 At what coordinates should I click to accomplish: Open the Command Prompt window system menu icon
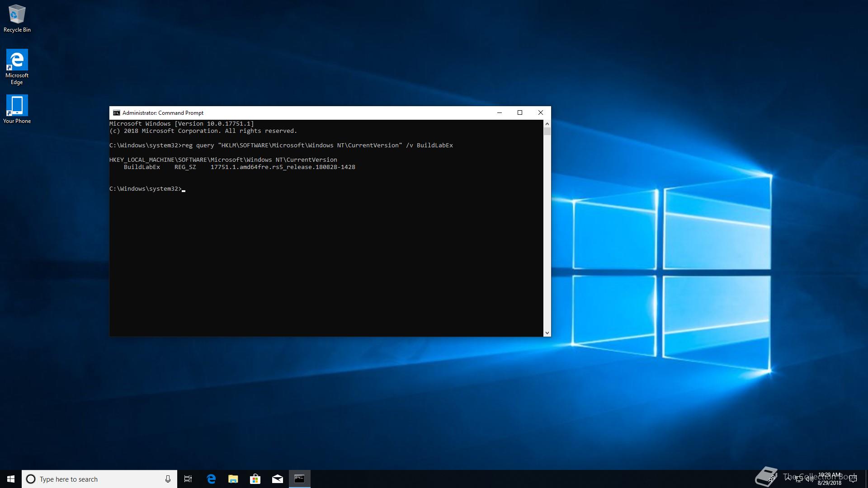click(116, 113)
